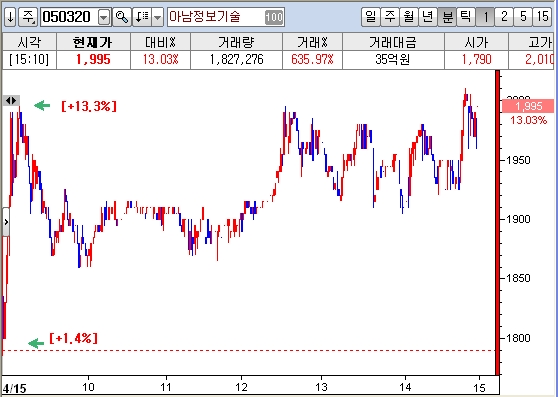The height and width of the screenshot is (397, 558).
Task: Click the down-arrow button left of stock code
Action: [10, 17]
